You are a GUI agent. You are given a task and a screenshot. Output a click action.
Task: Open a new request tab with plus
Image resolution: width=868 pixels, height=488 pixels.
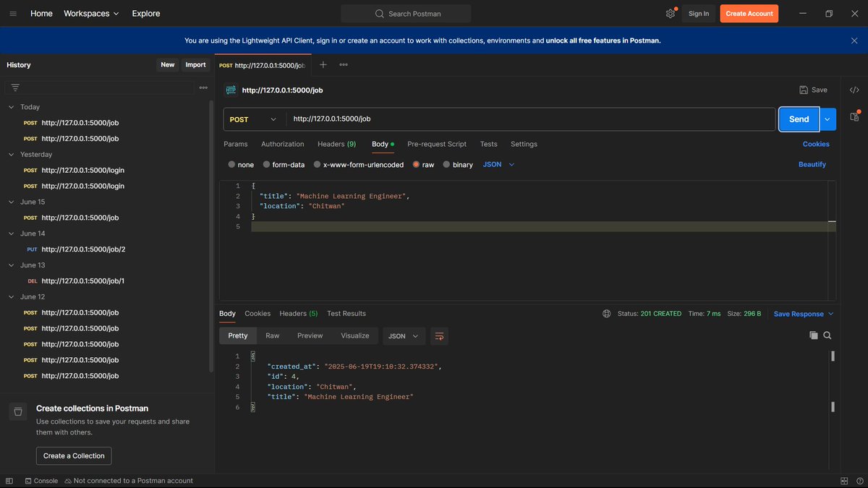pyautogui.click(x=323, y=64)
